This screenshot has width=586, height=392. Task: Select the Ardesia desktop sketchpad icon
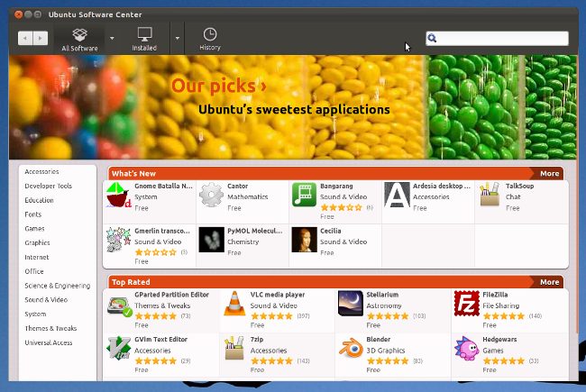396,196
